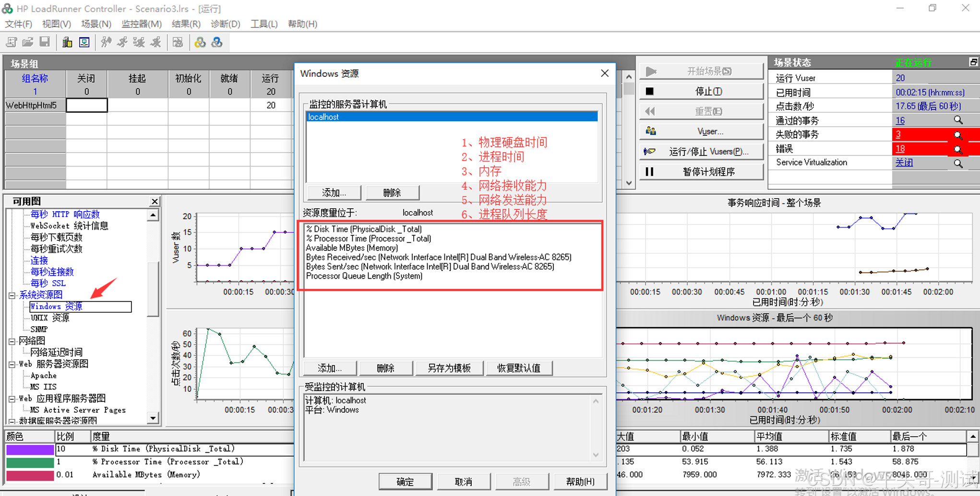
Task: Click the Save floppy disk icon
Action: (x=45, y=43)
